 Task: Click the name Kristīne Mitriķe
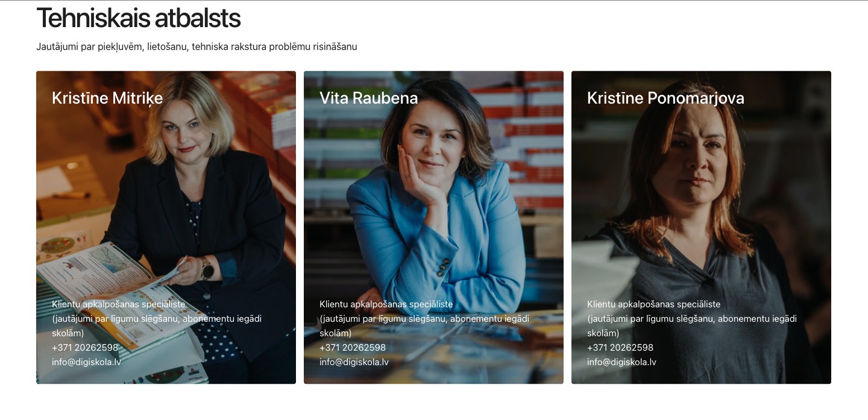pos(107,98)
